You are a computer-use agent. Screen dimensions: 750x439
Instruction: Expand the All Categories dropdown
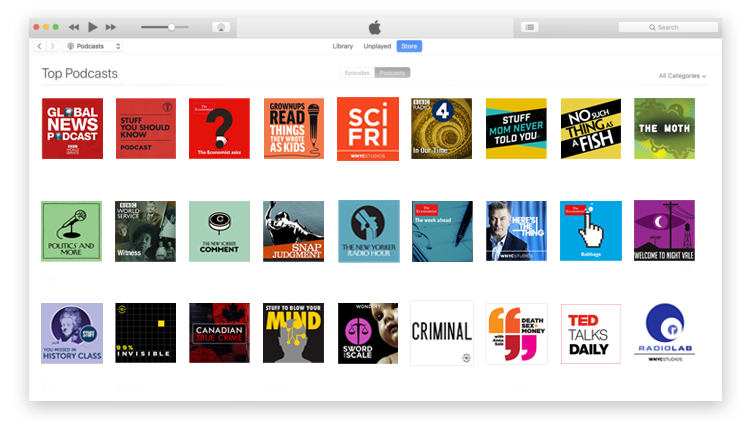pos(682,76)
